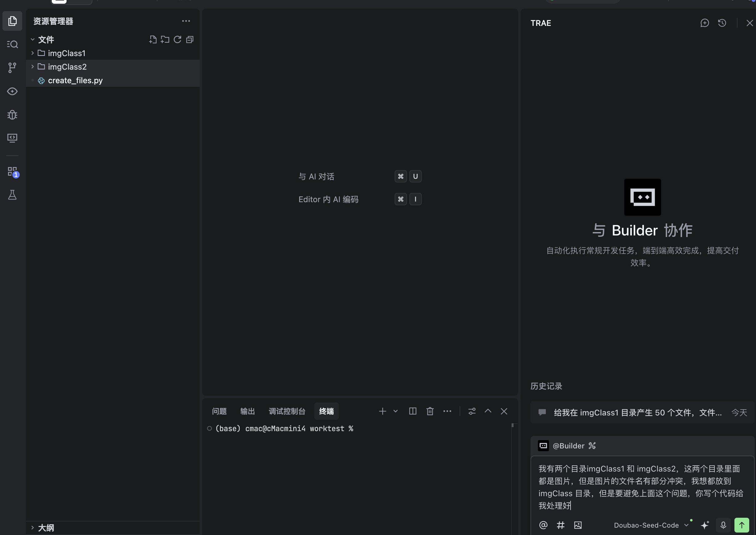This screenshot has width=756, height=535.
Task: Open the Search sidebar icon
Action: [12, 44]
